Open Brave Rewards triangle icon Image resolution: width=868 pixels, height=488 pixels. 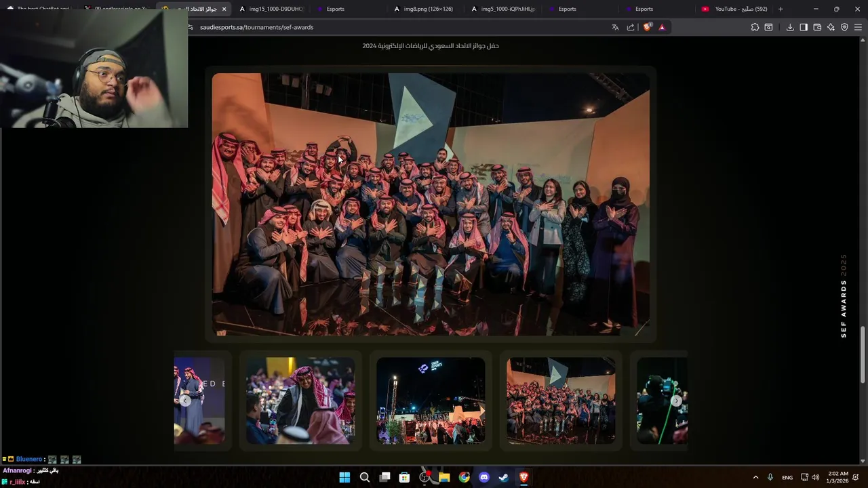(662, 27)
